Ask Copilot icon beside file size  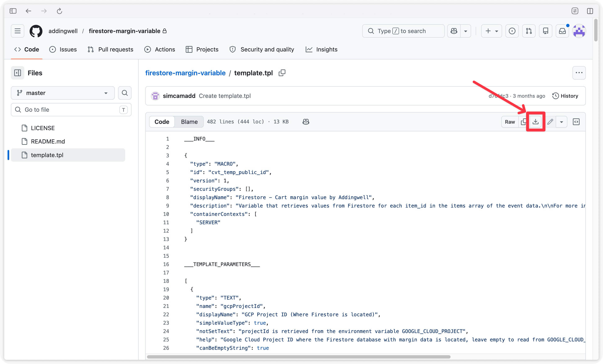(306, 122)
